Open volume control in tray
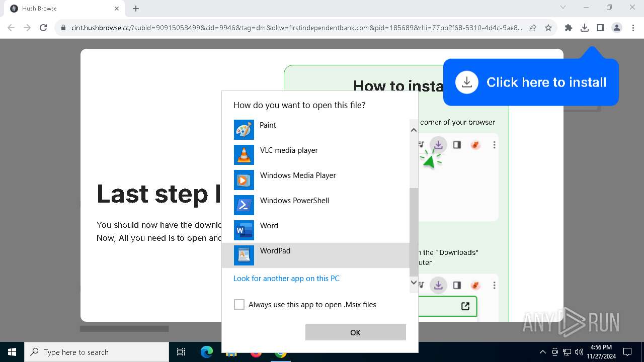The width and height of the screenshot is (644, 362). click(x=579, y=352)
